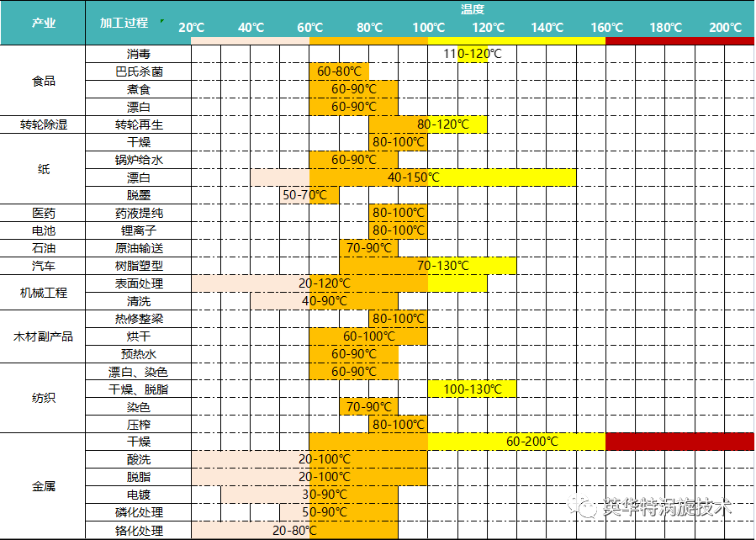This screenshot has height=540, width=756.
Task: Select the 漂白、染色 process cell
Action: (139, 372)
